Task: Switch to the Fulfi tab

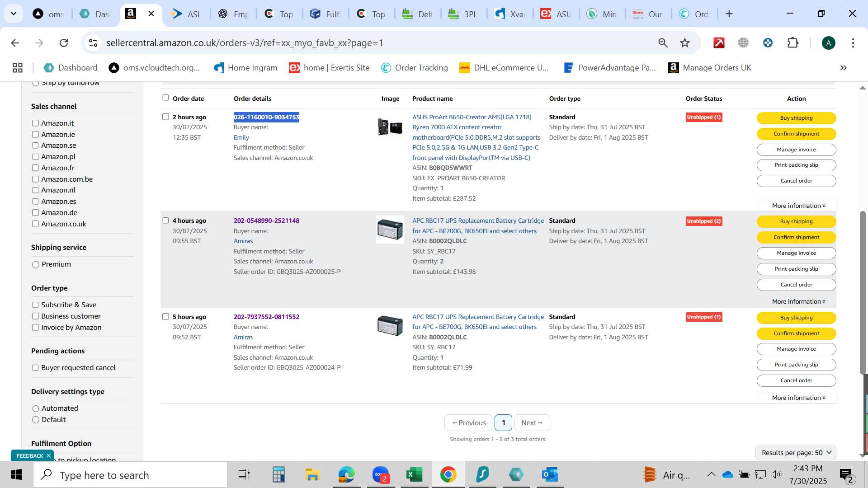Action: point(325,14)
